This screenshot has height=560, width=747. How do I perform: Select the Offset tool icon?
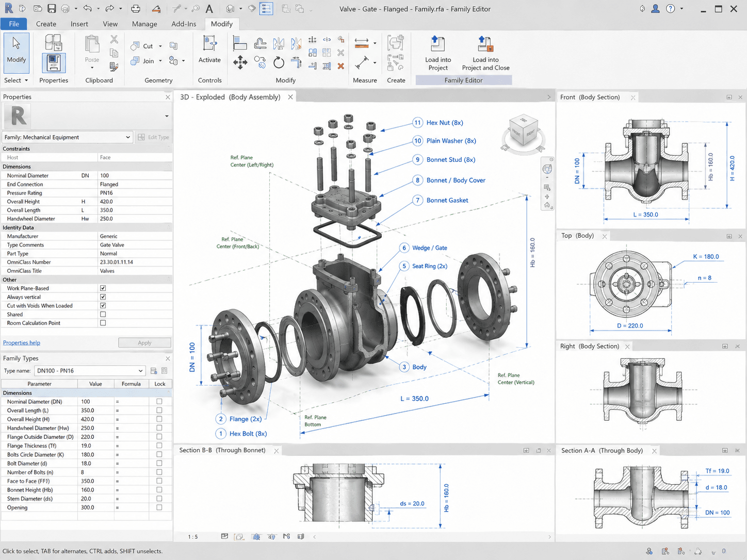(261, 43)
